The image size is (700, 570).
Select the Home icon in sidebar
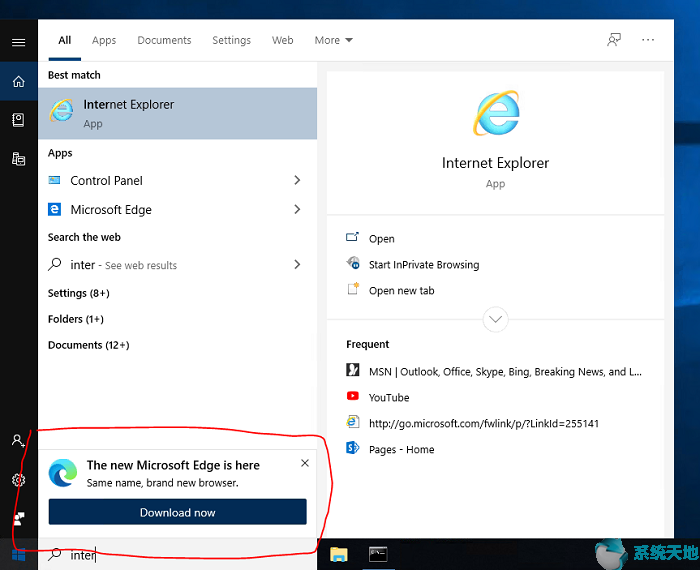(x=18, y=81)
